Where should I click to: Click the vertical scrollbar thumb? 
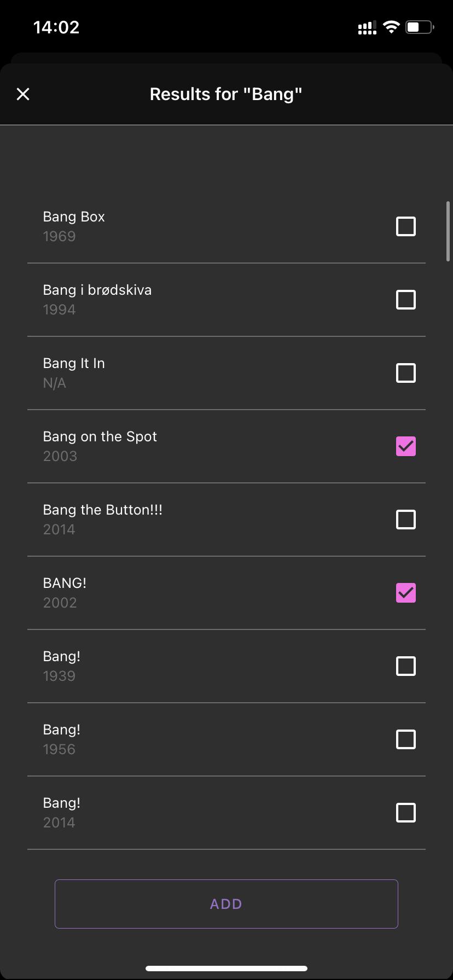[448, 232]
